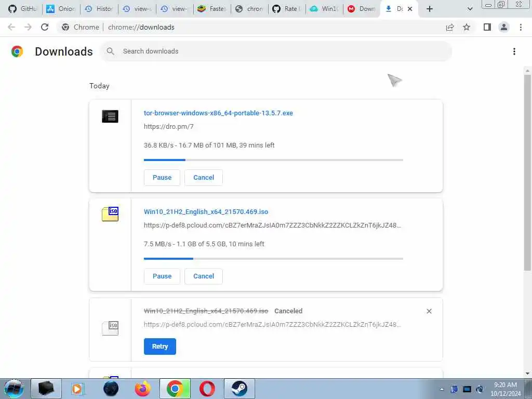Go forward to the next page
The width and height of the screenshot is (532, 399).
(x=28, y=27)
